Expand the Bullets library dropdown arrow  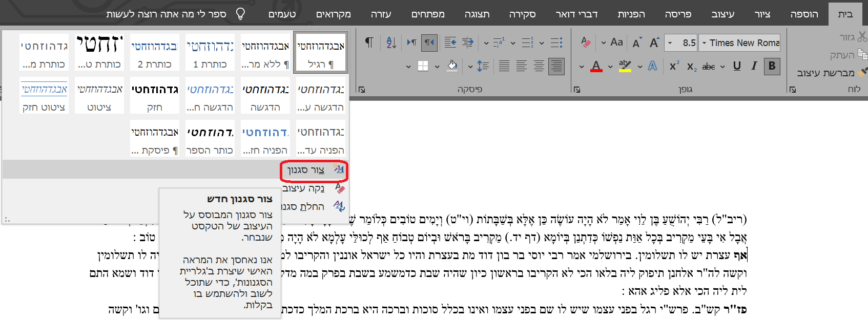click(542, 43)
